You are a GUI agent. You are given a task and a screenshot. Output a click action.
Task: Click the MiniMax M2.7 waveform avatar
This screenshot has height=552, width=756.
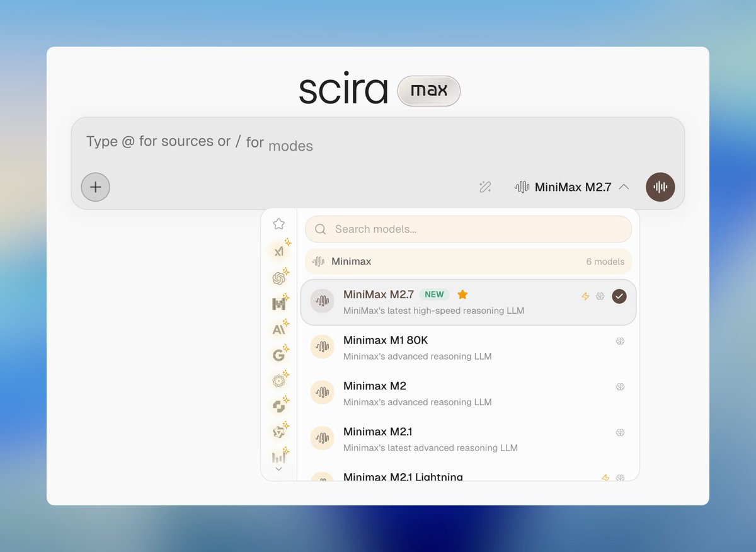323,301
